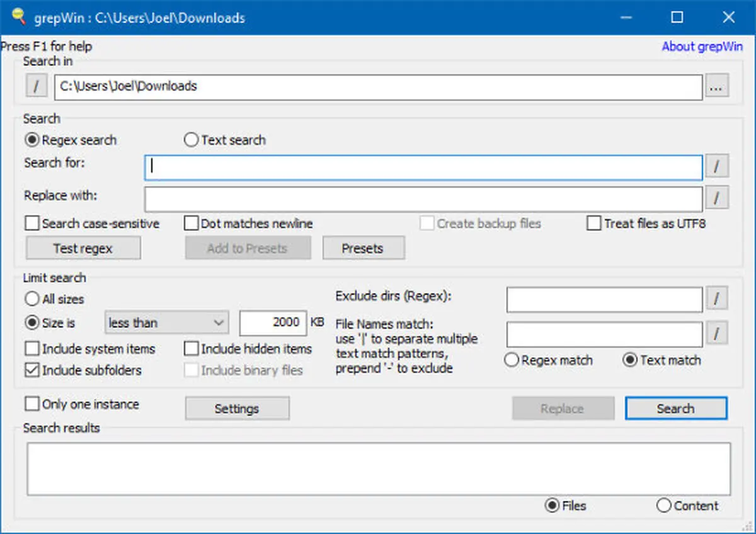This screenshot has height=534, width=756.
Task: Focus the Search for input field
Action: (x=423, y=168)
